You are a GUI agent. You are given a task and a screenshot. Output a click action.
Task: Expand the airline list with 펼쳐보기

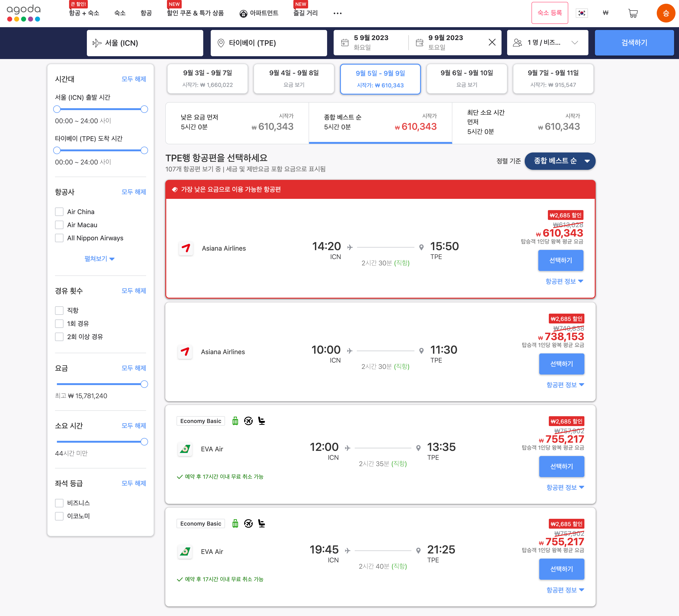coord(99,259)
